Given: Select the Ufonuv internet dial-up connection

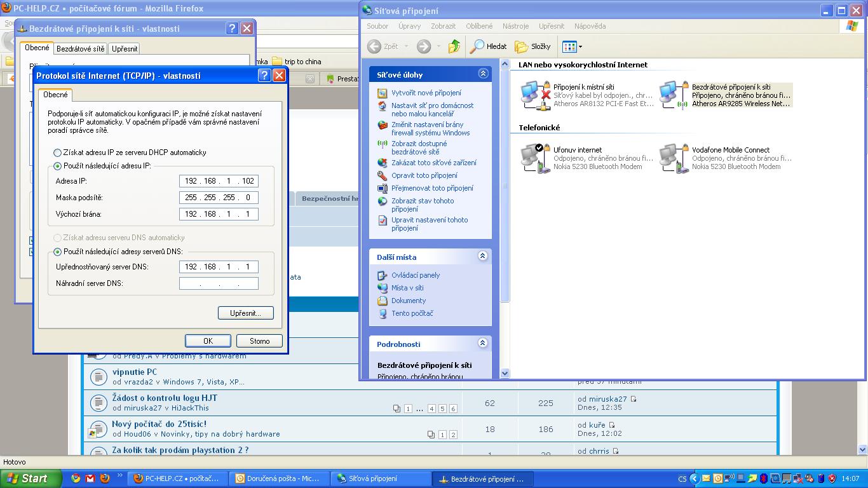Looking at the screenshot, I should (535, 158).
